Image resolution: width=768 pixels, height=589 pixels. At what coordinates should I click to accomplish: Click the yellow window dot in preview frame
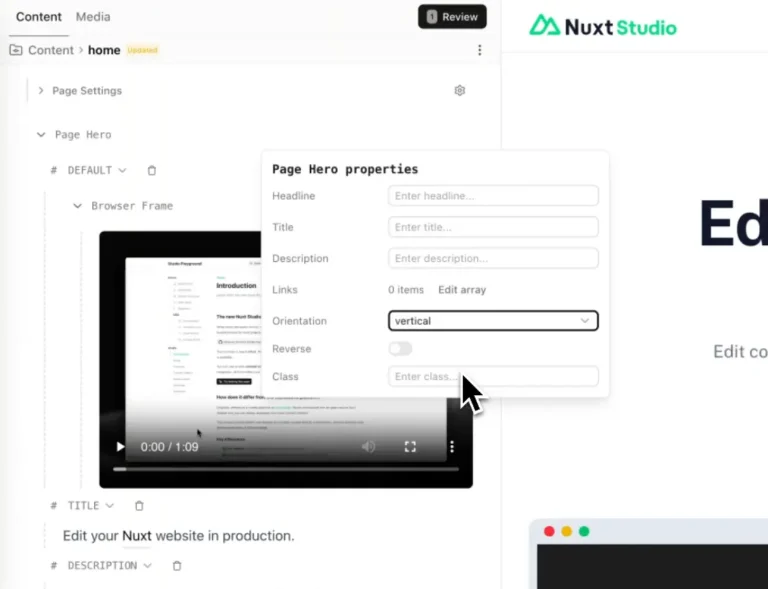(567, 531)
